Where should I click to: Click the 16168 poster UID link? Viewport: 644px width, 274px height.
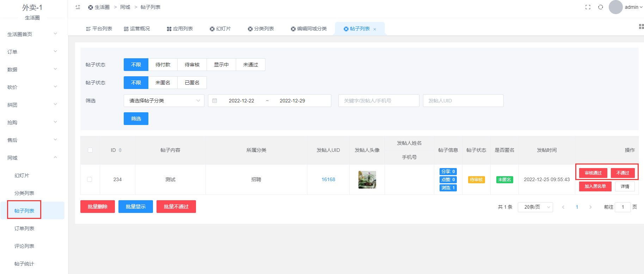coord(328,179)
